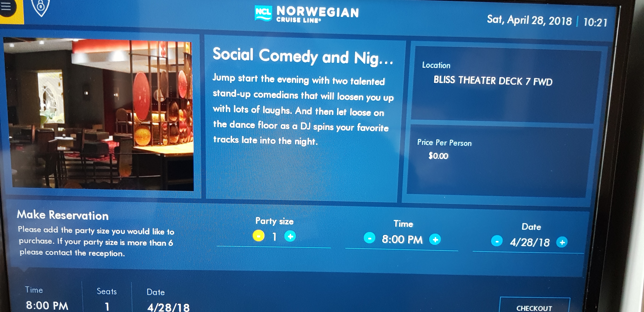The height and width of the screenshot is (312, 644).
Task: Increase party size with the plus icon
Action: 290,236
